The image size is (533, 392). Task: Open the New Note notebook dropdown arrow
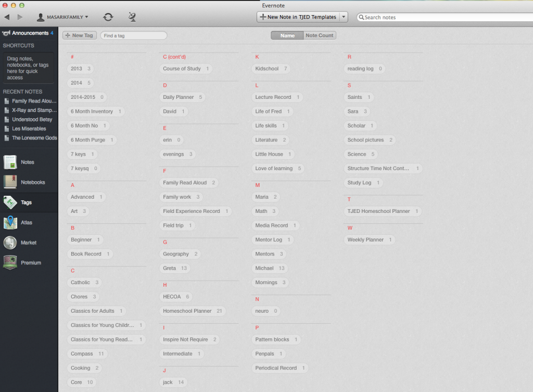pos(344,17)
